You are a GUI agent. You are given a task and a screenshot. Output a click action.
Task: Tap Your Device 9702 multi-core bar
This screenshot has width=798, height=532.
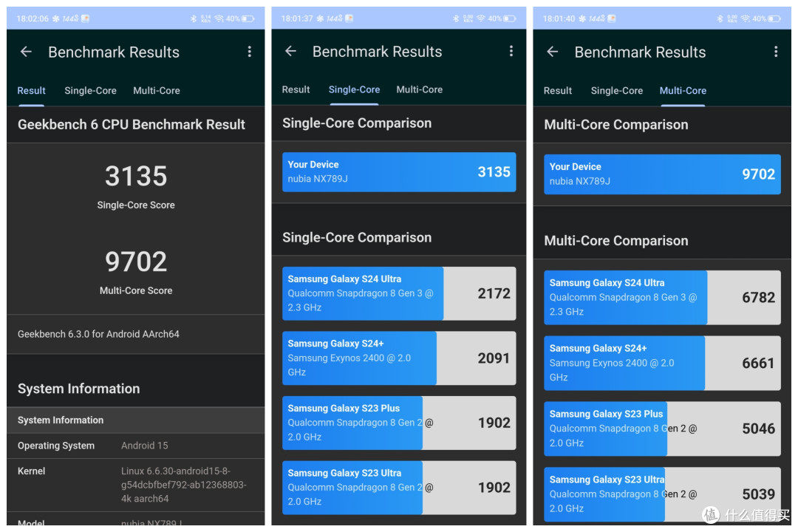click(662, 174)
